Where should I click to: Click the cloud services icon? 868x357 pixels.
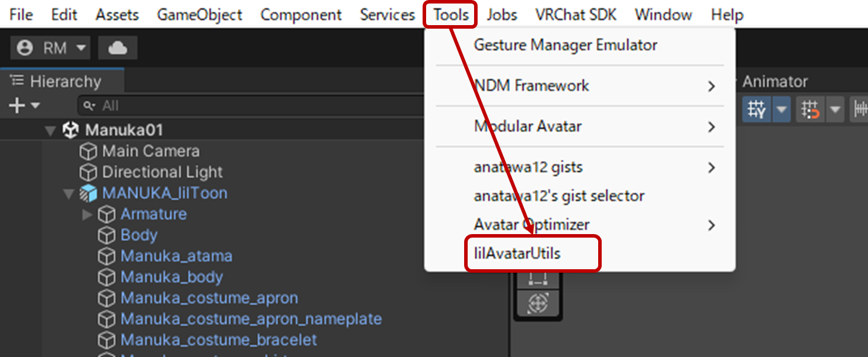pos(118,48)
